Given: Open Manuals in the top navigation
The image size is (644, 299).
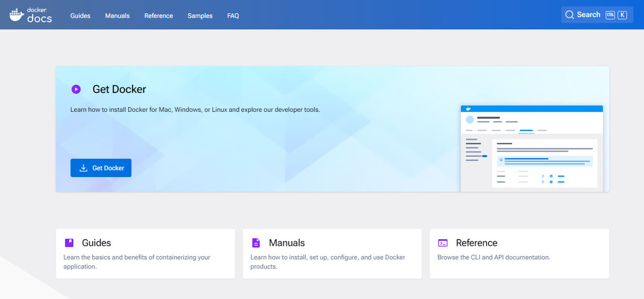Looking at the screenshot, I should tap(117, 16).
